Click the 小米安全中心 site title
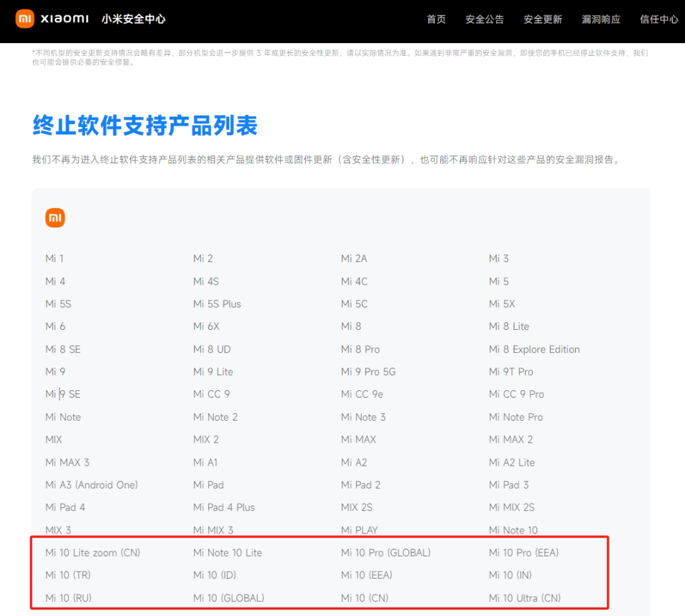 (x=134, y=19)
